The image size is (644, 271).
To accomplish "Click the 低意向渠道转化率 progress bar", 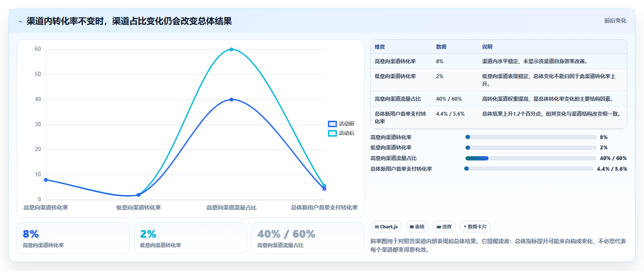I will [531, 148].
